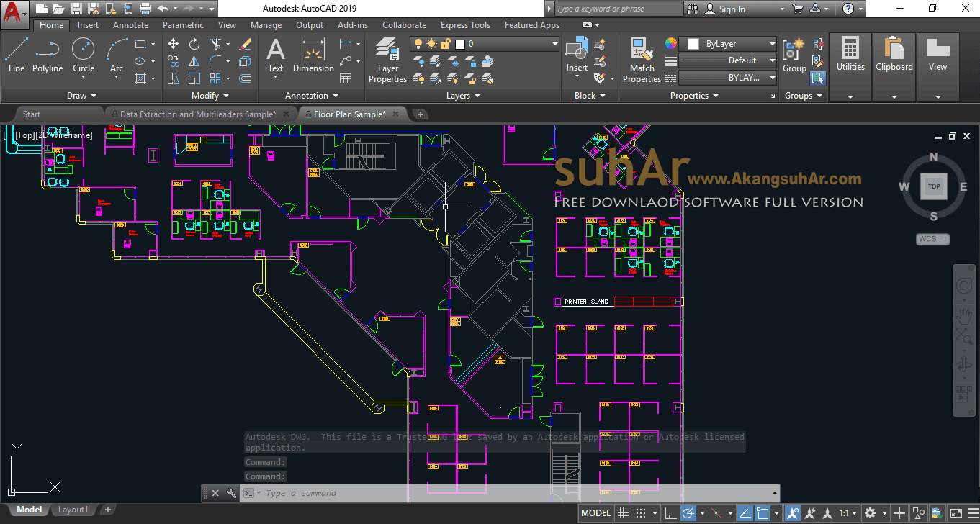The height and width of the screenshot is (524, 980).
Task: Toggle ortho mode in status bar
Action: tap(670, 513)
